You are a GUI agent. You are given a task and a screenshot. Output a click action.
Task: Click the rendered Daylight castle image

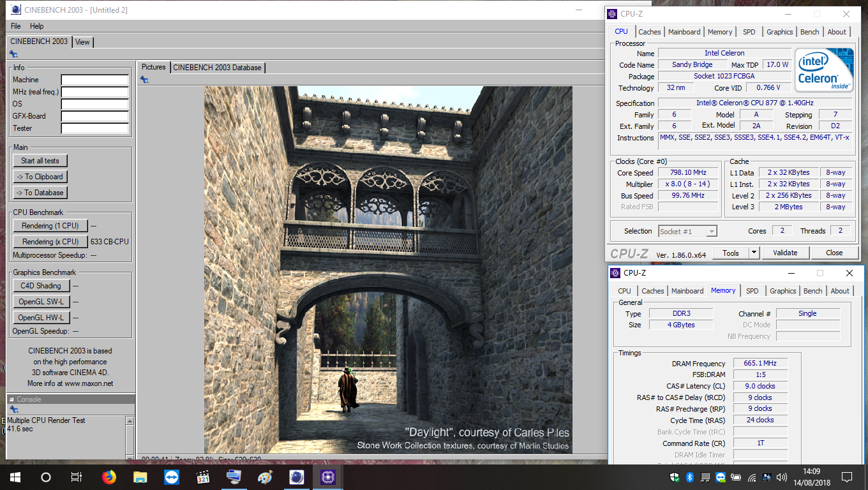pyautogui.click(x=388, y=270)
